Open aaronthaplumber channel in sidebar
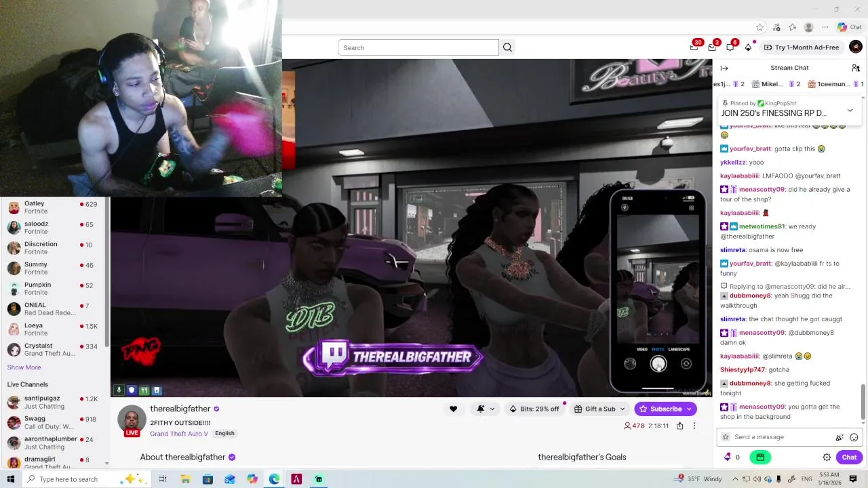 point(54,443)
